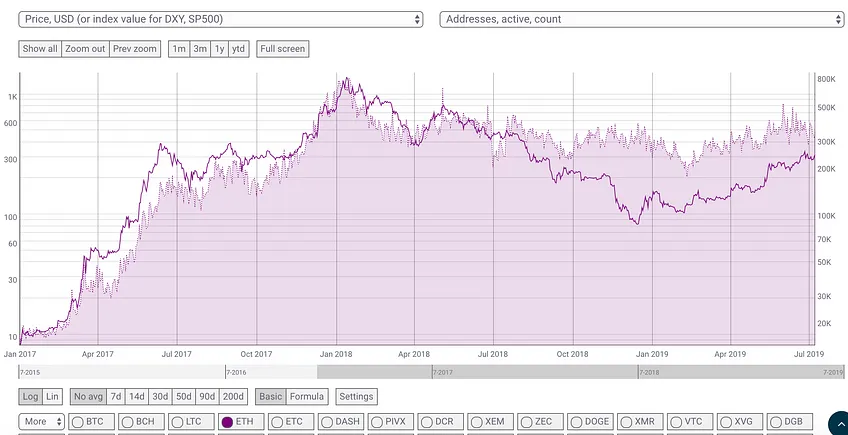Open the Price, USD metric dropdown
This screenshot has width=848, height=435.
tap(221, 19)
